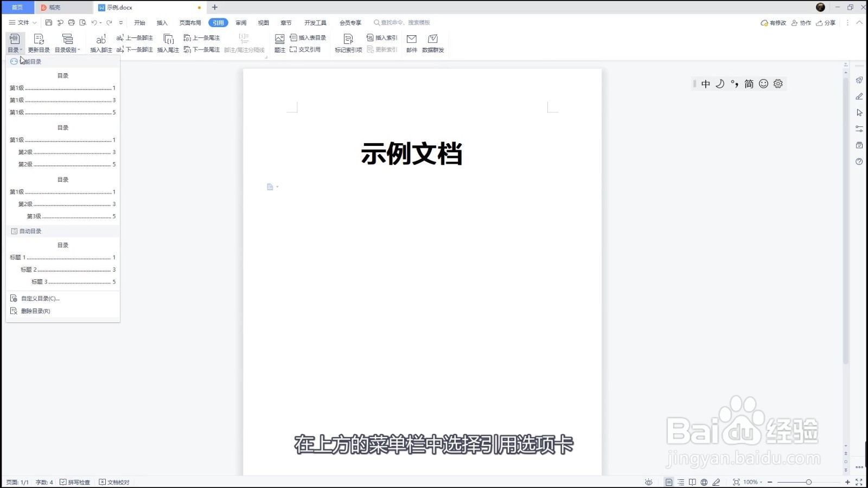Choose Custom TOC (自定义目录) menu entry
868x488 pixels.
pos(63,298)
